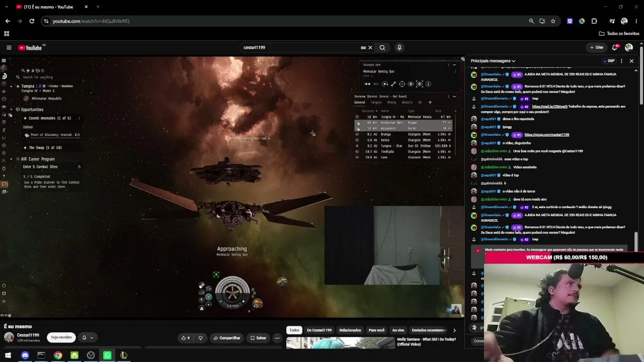Open the meli.la link in chat
Image resolution: width=644 pixels, height=362 pixels.
point(549,107)
